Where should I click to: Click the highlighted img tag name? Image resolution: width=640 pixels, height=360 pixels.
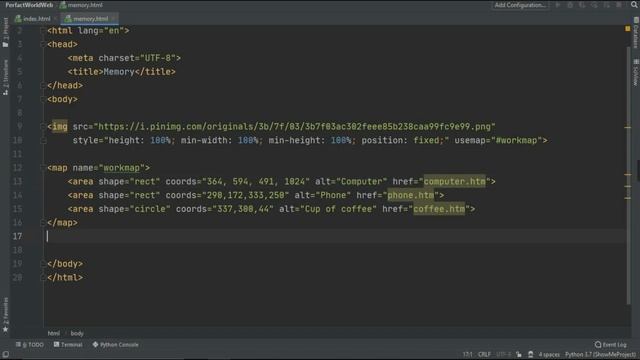coord(60,127)
